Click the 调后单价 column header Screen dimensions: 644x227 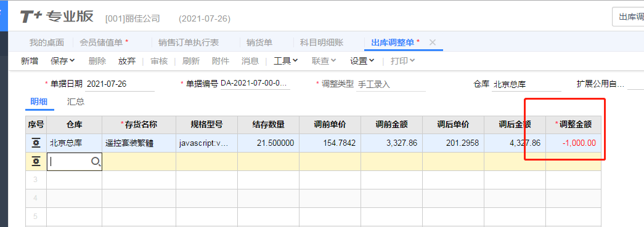(453, 124)
